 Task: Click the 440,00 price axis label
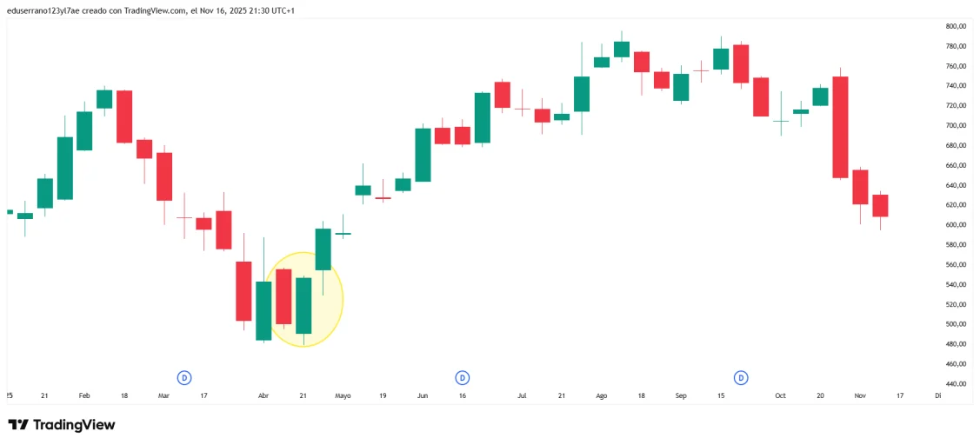tap(957, 384)
